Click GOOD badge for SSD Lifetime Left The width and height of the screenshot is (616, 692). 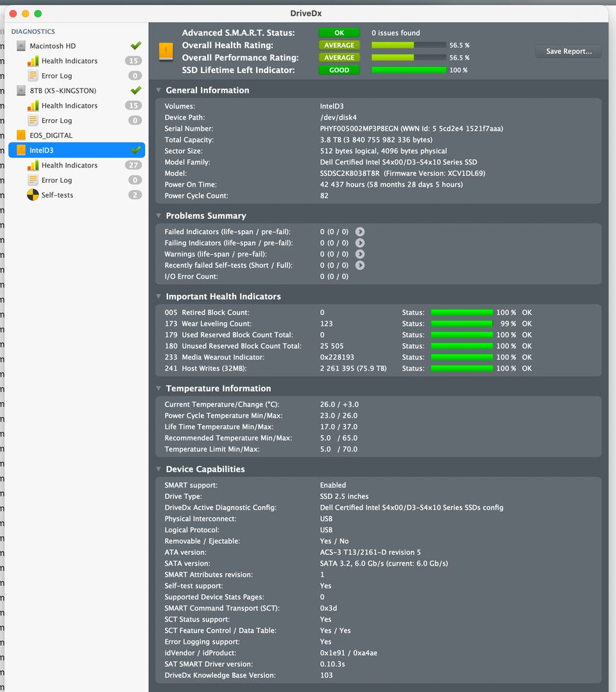pos(339,70)
